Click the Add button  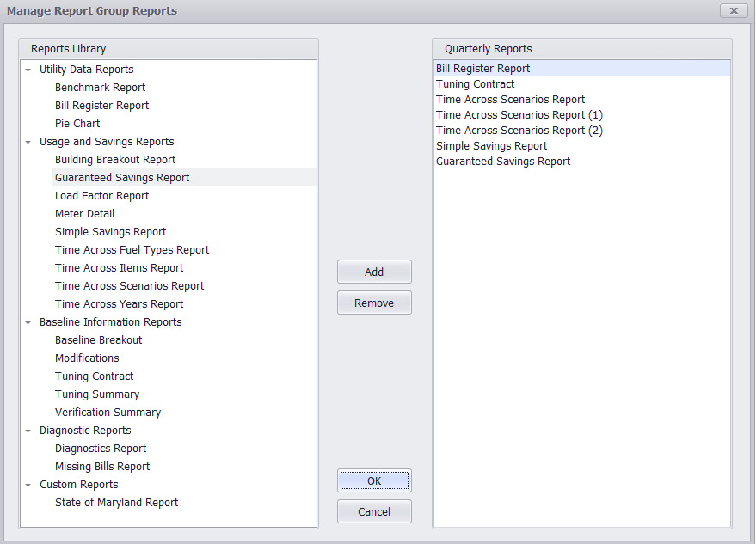click(x=374, y=272)
